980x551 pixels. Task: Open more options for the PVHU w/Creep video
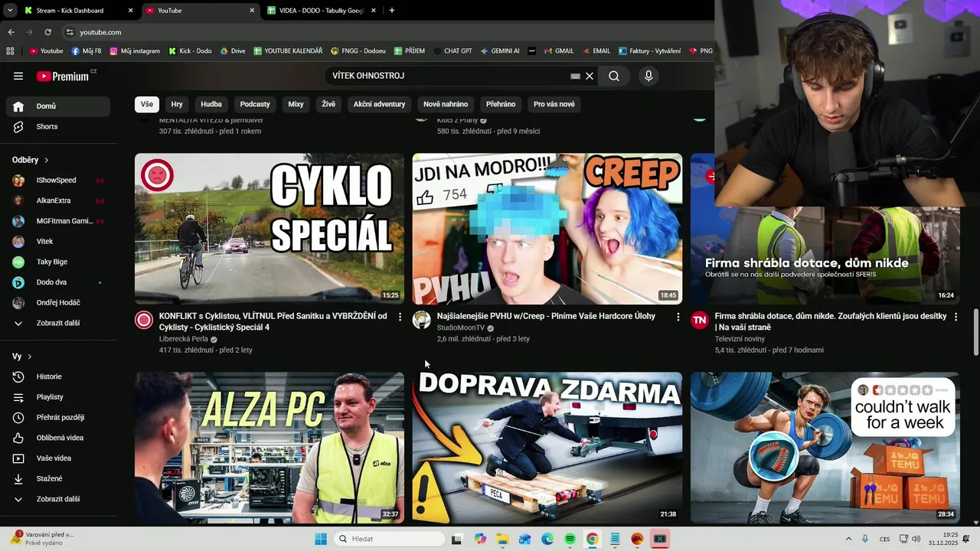(x=678, y=317)
